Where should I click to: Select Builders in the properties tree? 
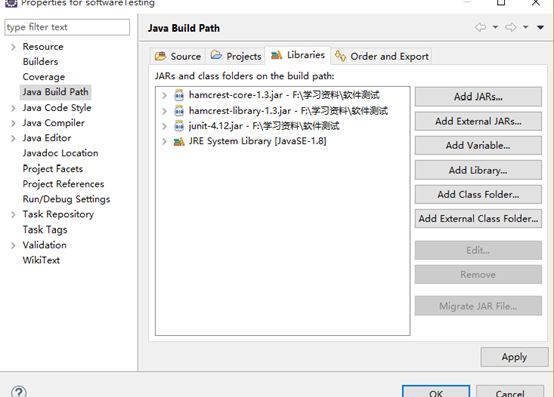pos(40,62)
